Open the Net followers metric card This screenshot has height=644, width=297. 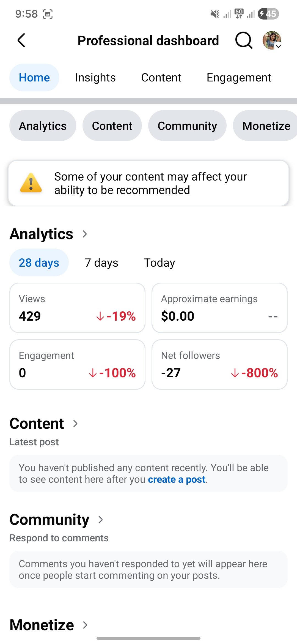(219, 364)
